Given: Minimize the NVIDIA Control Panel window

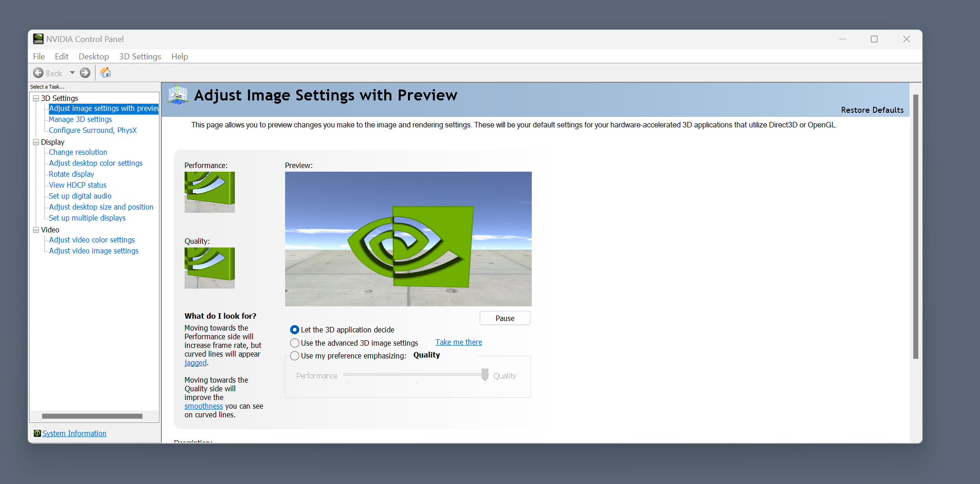Looking at the screenshot, I should click(x=843, y=39).
